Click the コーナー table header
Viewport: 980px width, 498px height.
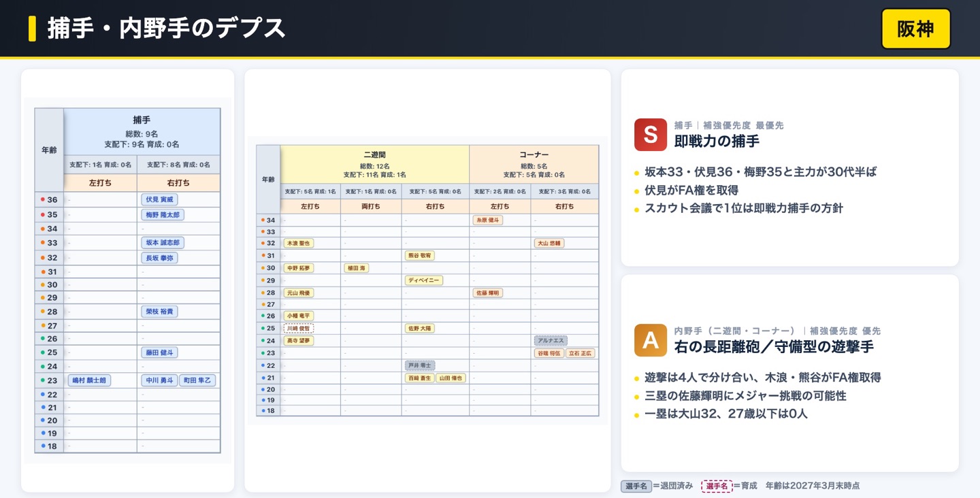(x=534, y=164)
